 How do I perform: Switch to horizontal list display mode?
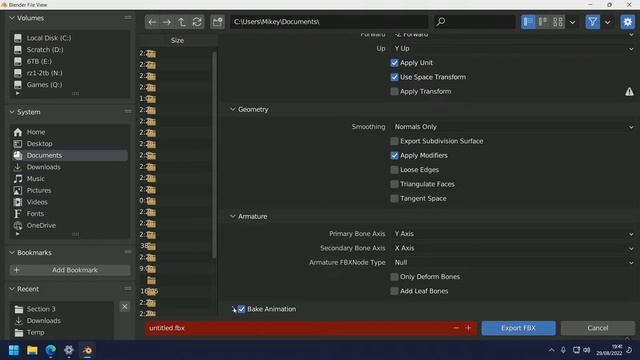tap(543, 22)
